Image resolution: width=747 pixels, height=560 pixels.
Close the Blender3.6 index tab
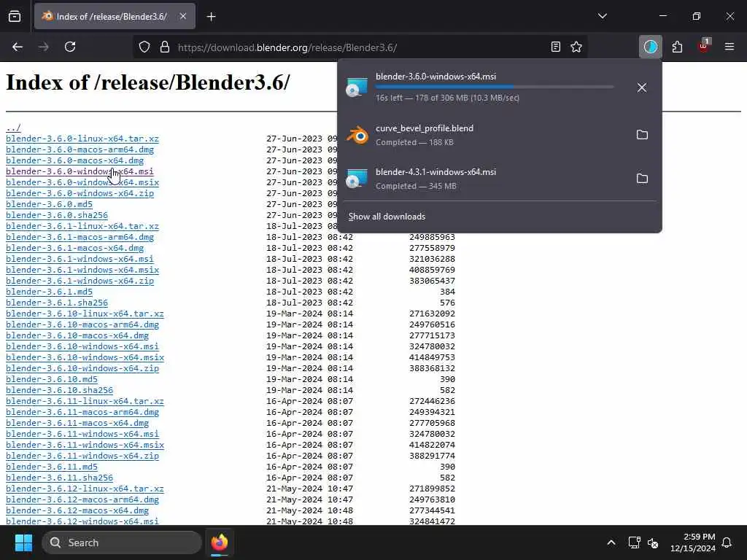tap(183, 17)
